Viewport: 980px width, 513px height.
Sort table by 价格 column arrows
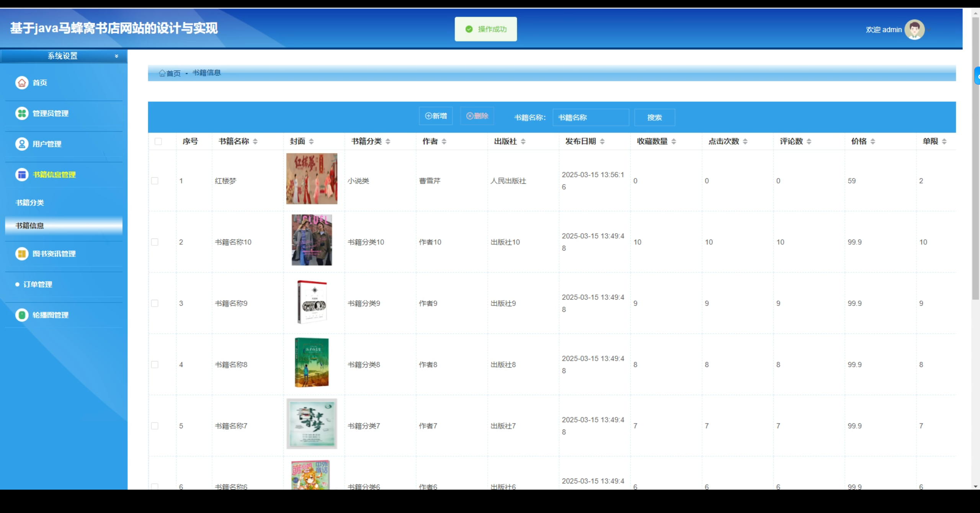pyautogui.click(x=873, y=141)
